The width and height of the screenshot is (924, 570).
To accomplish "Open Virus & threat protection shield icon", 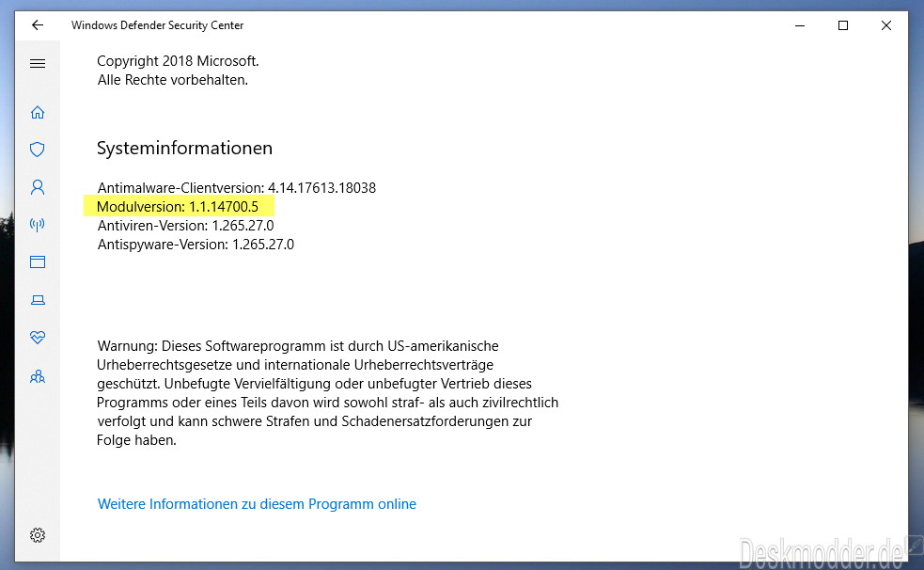I will (38, 150).
